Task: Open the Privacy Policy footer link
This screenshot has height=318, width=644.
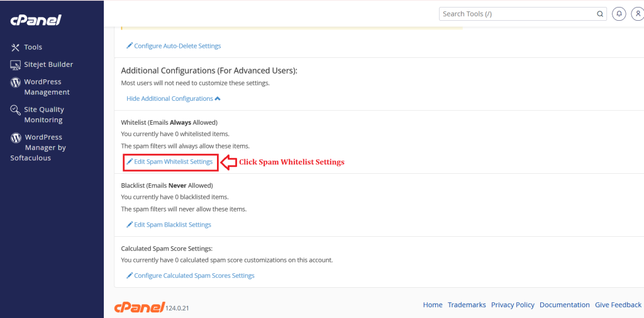Action: 513,305
